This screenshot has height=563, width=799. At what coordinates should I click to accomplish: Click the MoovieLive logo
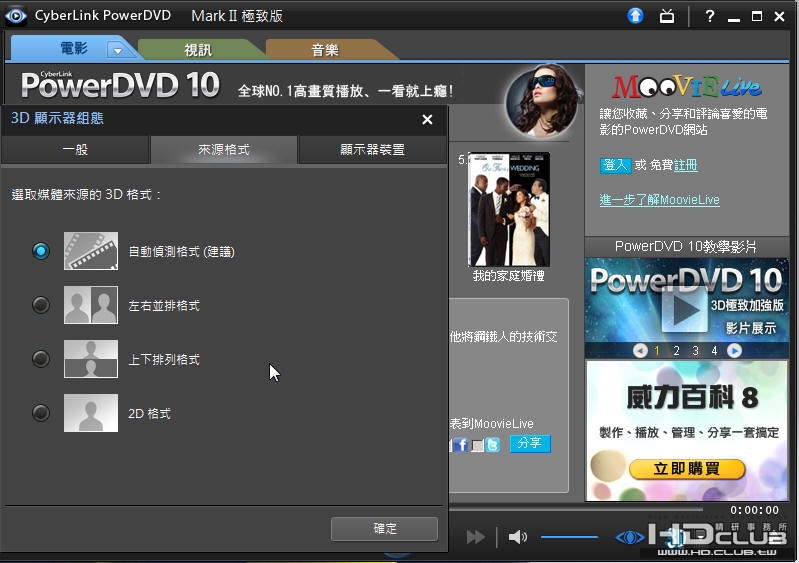pos(686,87)
